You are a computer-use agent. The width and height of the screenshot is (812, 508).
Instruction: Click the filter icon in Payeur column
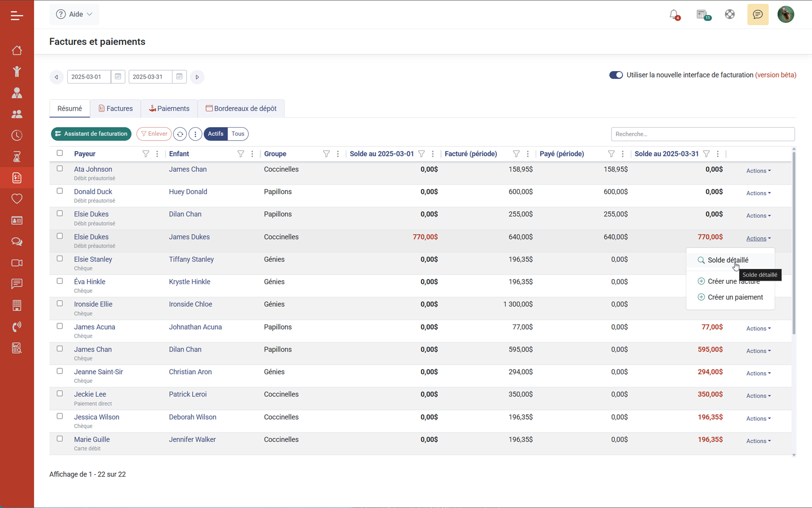pyautogui.click(x=145, y=154)
